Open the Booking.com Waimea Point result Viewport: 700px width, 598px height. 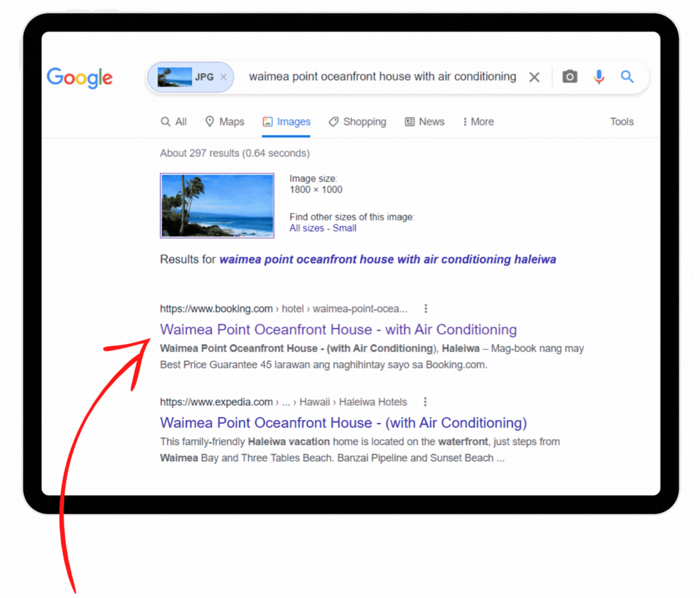coord(338,330)
